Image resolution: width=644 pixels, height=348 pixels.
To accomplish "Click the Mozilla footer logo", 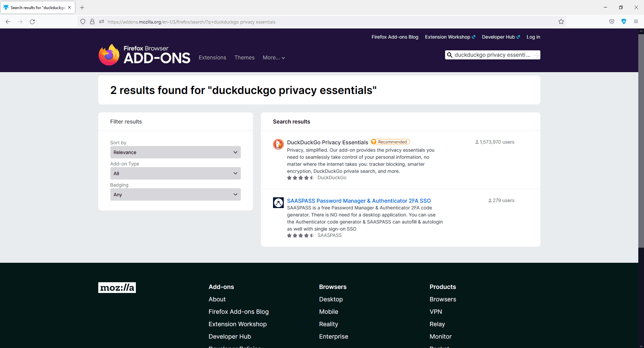I will point(117,288).
